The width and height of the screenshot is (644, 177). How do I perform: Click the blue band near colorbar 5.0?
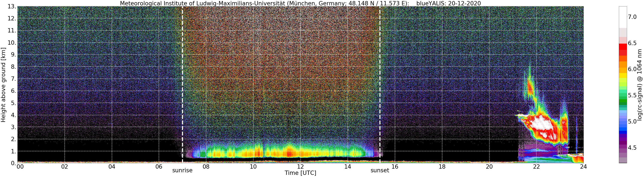pos(623,123)
